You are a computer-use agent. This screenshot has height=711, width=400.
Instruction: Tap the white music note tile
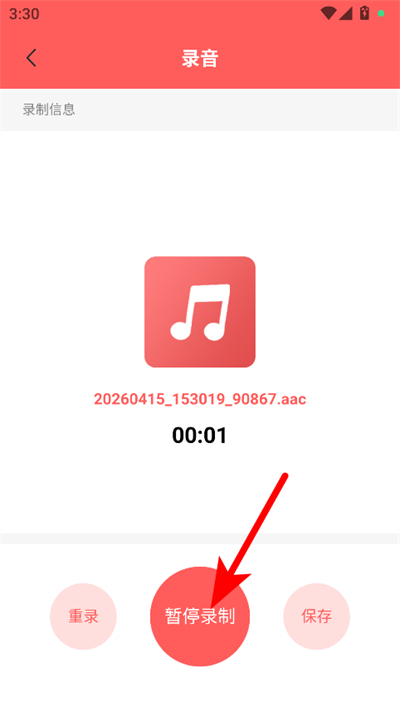[x=200, y=312]
